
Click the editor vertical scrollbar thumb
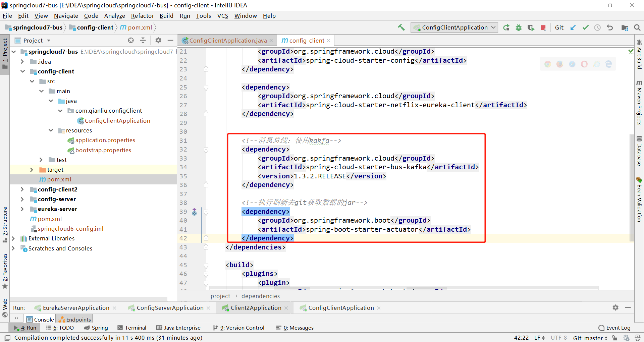coord(632,188)
